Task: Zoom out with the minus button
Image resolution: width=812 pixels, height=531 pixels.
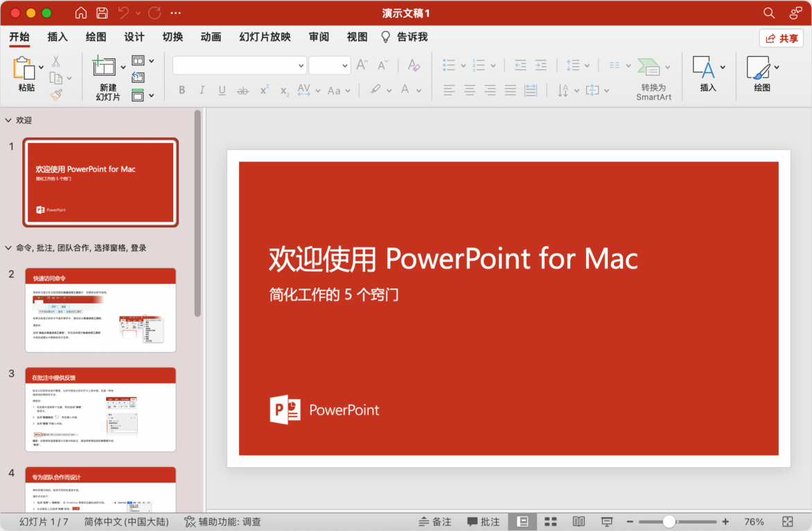Action: pyautogui.click(x=630, y=521)
